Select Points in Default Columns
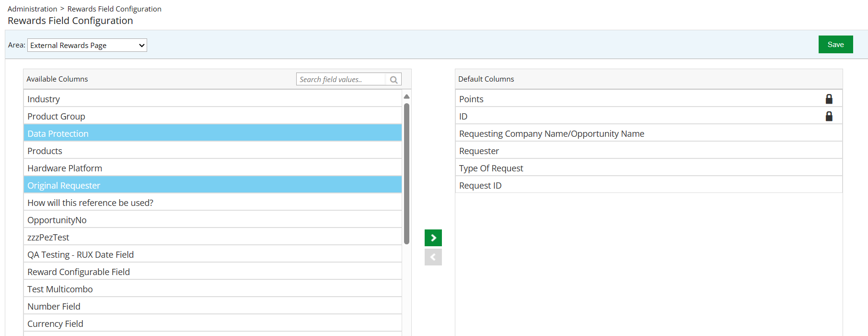 tap(649, 98)
